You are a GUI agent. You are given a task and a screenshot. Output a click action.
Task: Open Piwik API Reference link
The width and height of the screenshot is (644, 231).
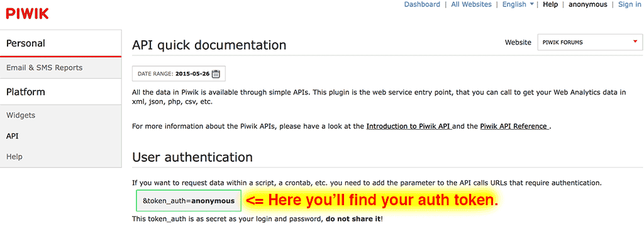514,126
